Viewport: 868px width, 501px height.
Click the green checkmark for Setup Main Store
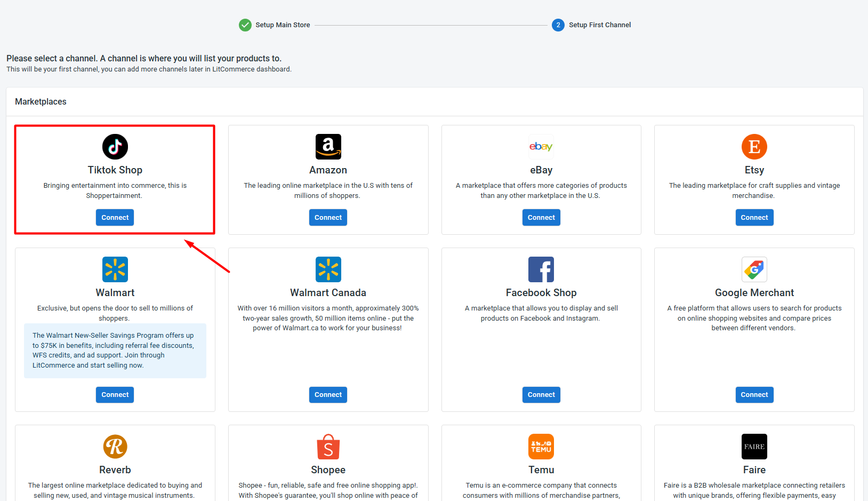245,25
